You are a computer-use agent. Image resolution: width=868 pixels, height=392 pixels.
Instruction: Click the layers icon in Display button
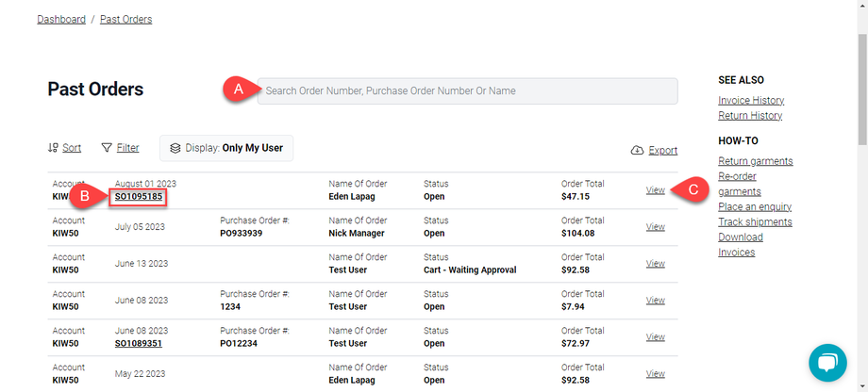point(175,148)
